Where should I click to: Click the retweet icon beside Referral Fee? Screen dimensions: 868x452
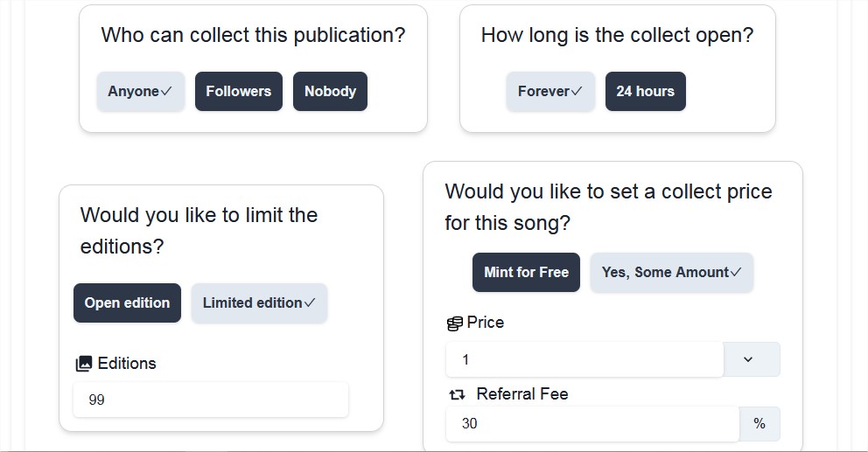pos(457,394)
